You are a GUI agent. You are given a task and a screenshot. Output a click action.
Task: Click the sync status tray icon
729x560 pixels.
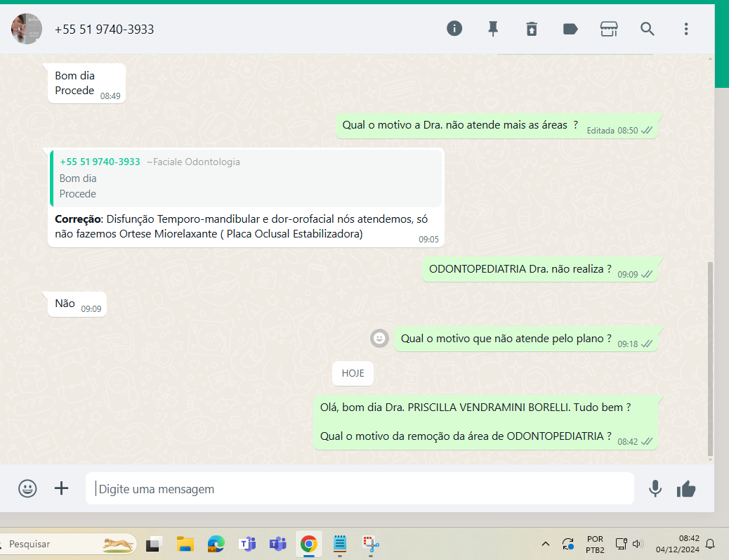pyautogui.click(x=567, y=544)
